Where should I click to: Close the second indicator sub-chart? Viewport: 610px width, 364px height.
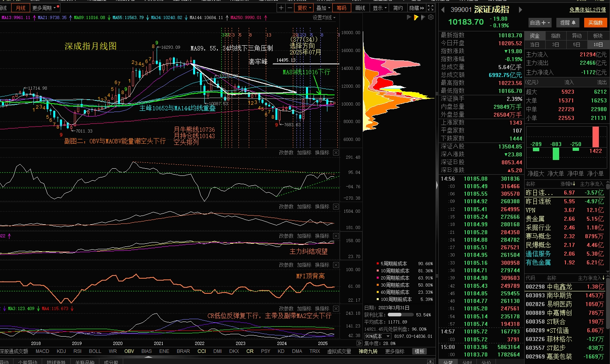point(336,206)
